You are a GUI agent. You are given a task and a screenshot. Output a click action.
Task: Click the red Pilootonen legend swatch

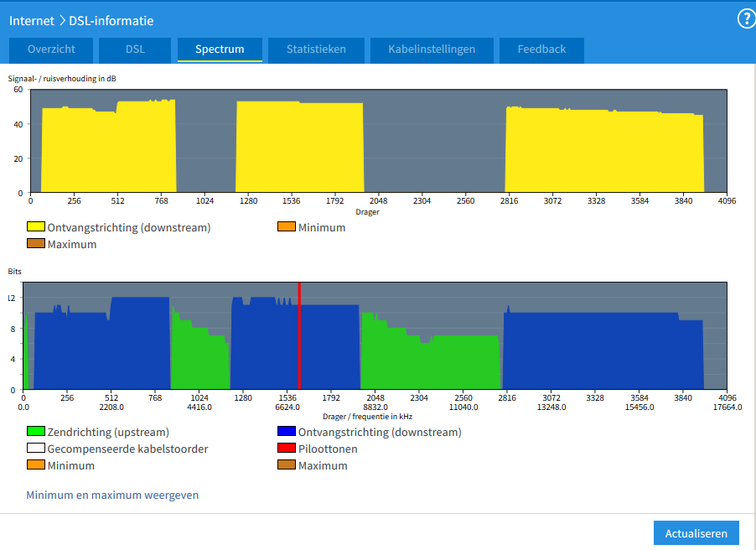(286, 449)
